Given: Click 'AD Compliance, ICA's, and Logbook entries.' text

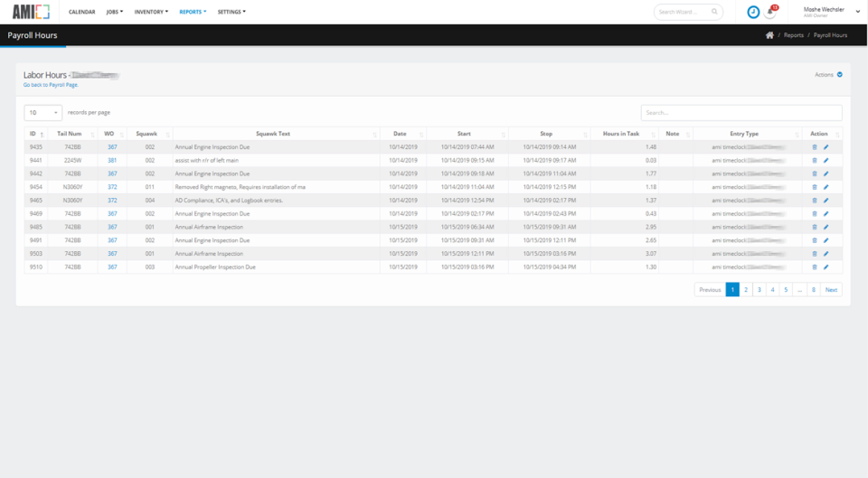Looking at the screenshot, I should pyautogui.click(x=229, y=201).
